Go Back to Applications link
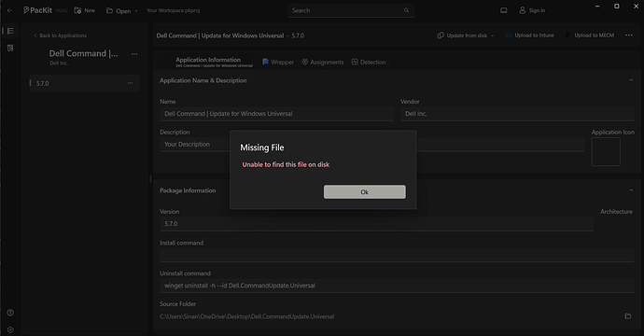This screenshot has height=336, width=644. click(x=60, y=35)
